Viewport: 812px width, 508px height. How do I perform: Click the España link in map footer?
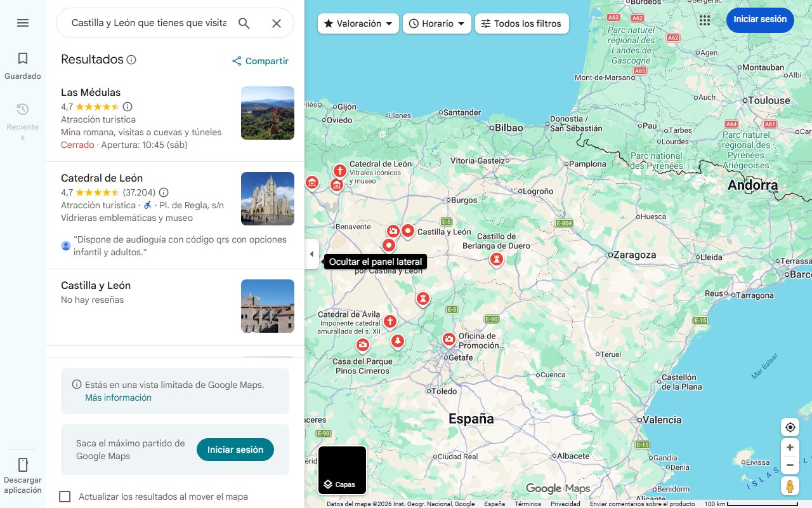pyautogui.click(x=494, y=504)
